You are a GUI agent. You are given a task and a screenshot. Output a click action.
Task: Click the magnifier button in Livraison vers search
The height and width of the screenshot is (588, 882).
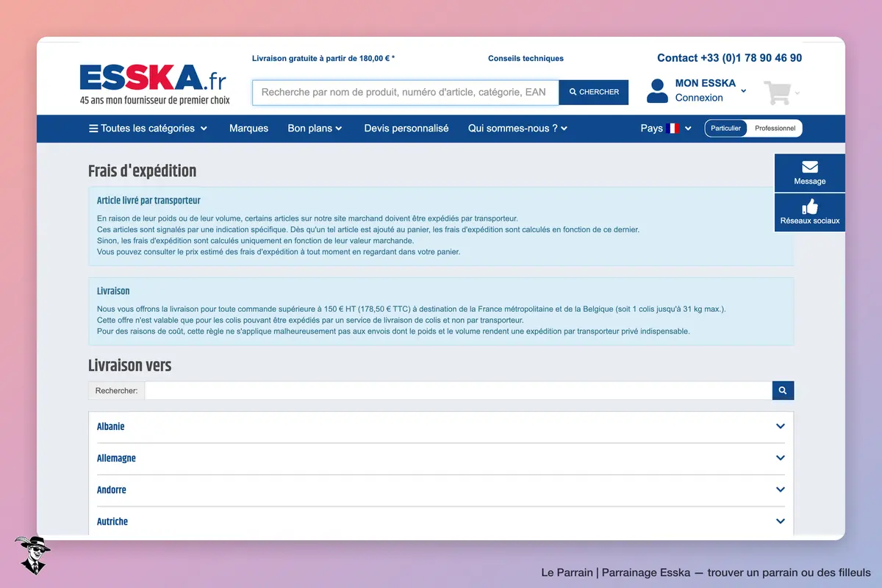(x=783, y=390)
